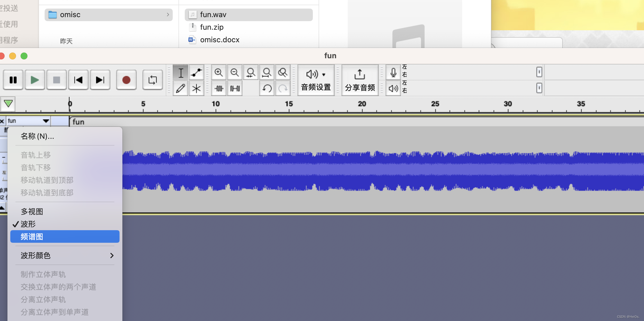Choose the Draw pencil tool
Screen dimensions: 644x321
point(180,88)
